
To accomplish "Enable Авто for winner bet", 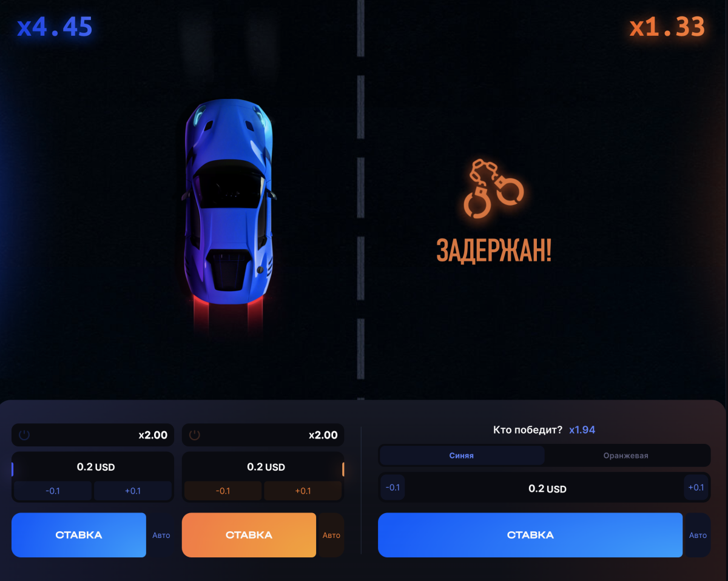I will [x=698, y=536].
